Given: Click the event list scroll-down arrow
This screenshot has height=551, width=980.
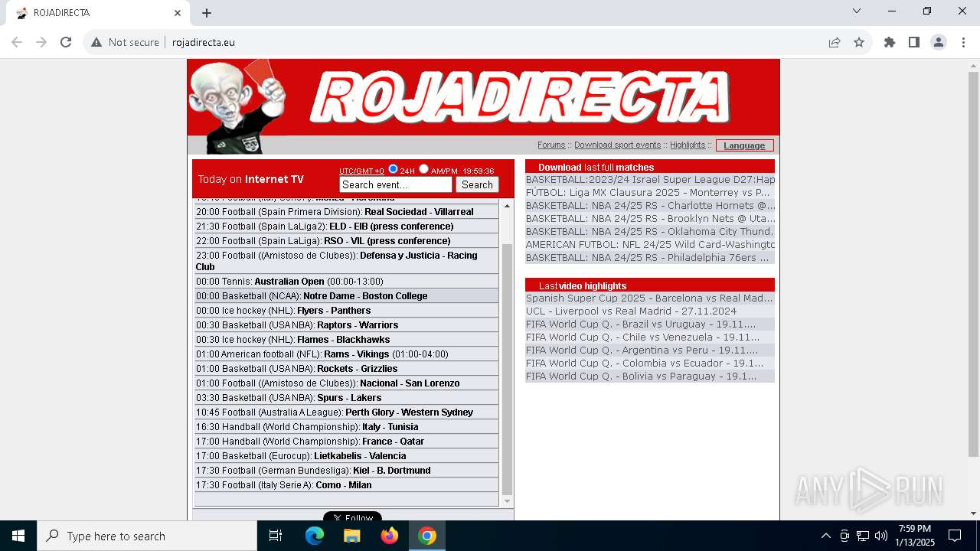Looking at the screenshot, I should [506, 501].
